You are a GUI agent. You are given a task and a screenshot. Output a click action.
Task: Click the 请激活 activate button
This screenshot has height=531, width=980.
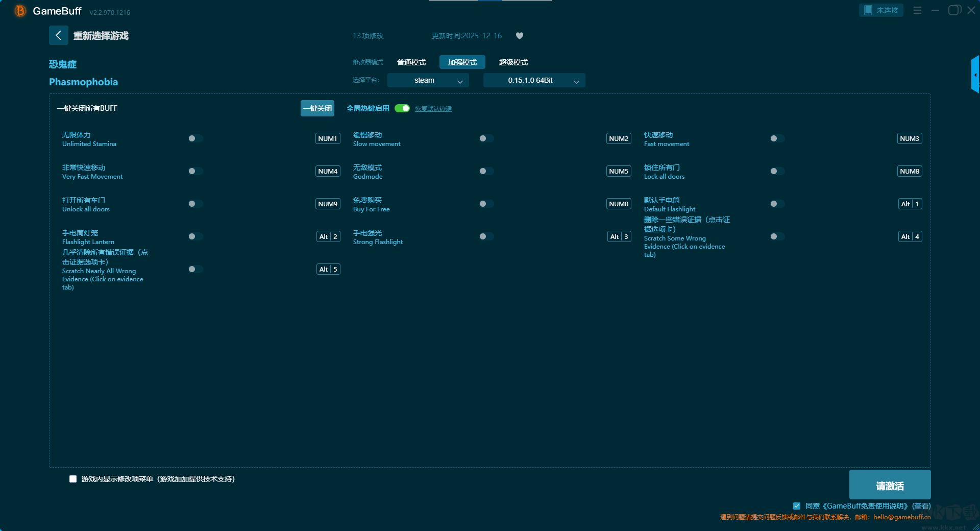[890, 485]
